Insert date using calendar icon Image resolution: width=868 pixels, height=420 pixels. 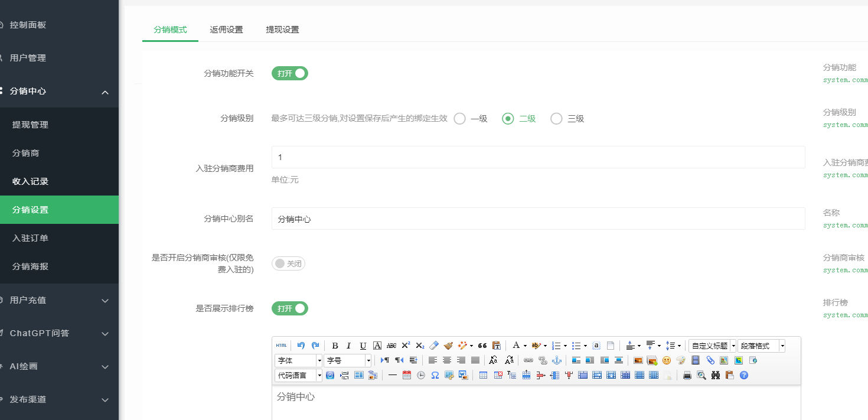(x=406, y=375)
